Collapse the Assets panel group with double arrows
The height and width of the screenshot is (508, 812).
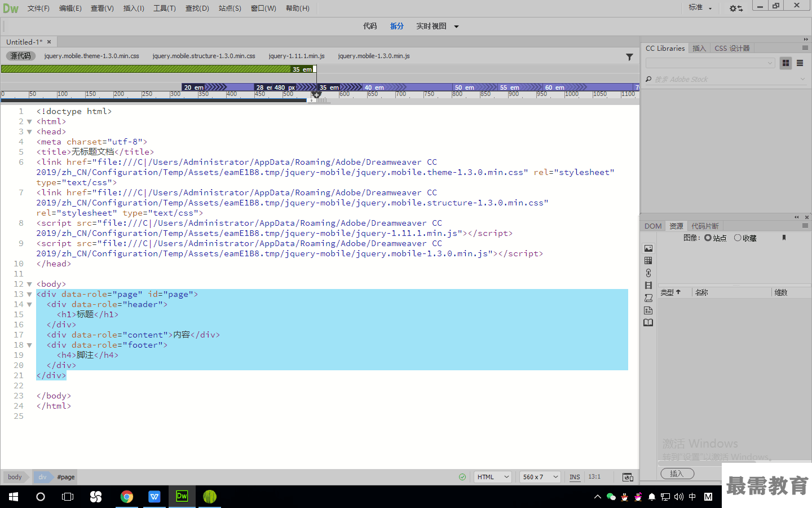click(797, 217)
